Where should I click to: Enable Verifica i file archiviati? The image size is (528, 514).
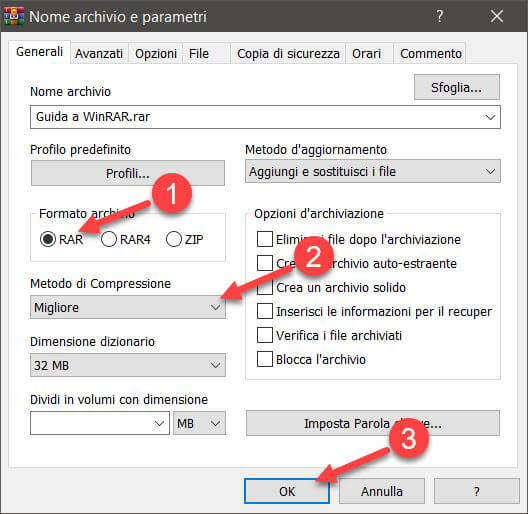tap(265, 335)
